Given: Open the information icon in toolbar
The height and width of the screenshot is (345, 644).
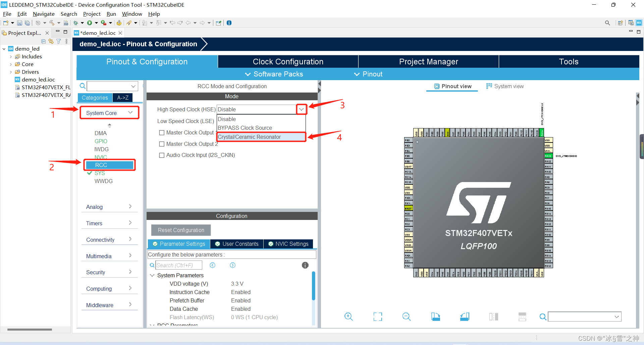Looking at the screenshot, I should [x=229, y=23].
